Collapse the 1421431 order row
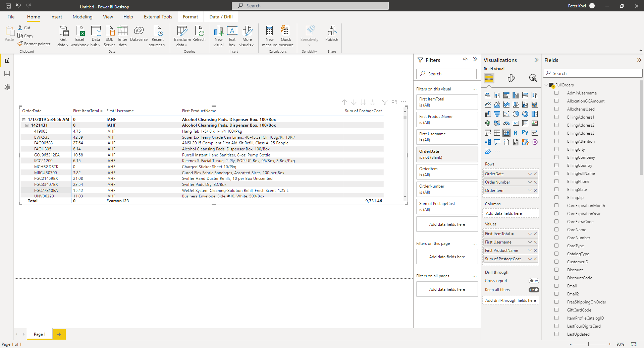The width and height of the screenshot is (644, 348). 27,125
